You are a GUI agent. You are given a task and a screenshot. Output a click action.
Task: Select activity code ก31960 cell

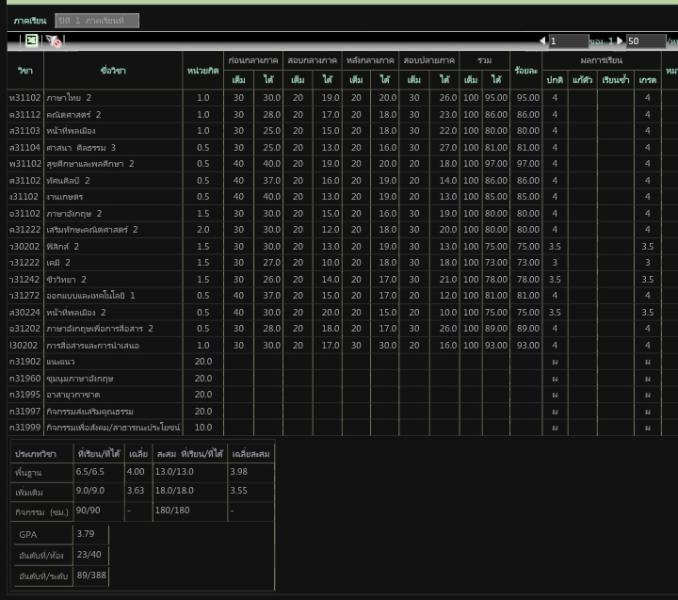click(x=25, y=378)
